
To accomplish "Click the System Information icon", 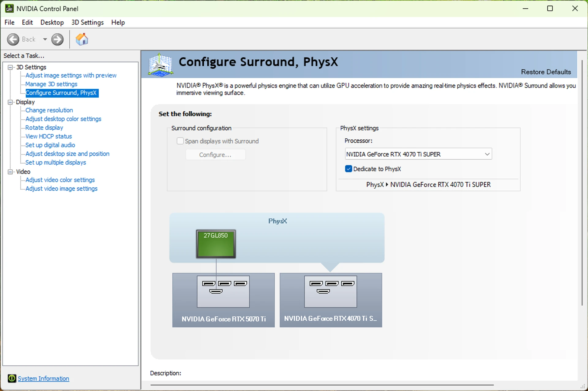I will (12, 378).
